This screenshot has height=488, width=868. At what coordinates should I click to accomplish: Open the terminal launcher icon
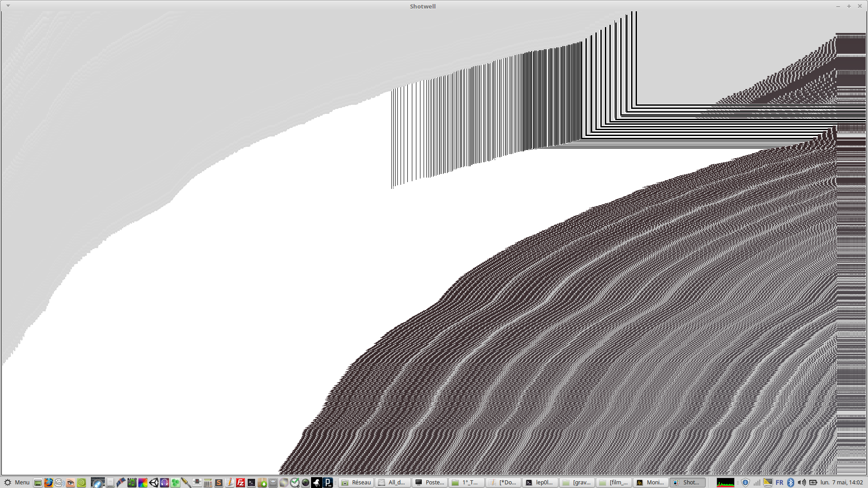click(x=251, y=483)
